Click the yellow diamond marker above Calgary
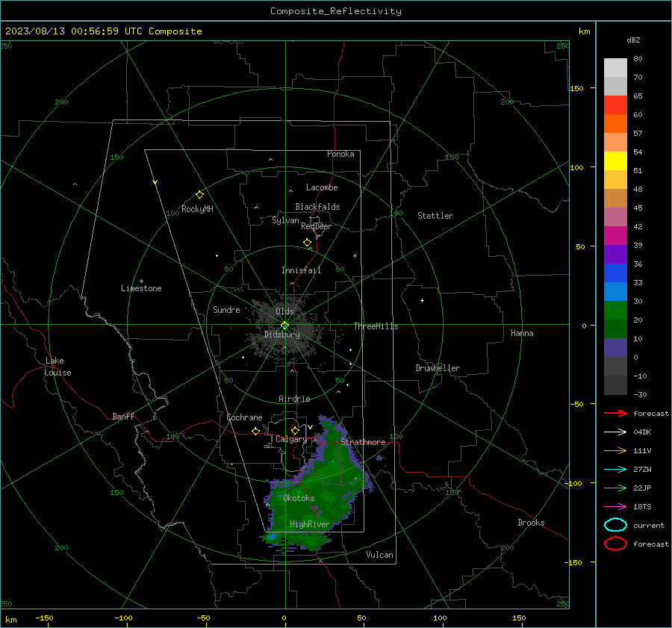The image size is (672, 628). (295, 430)
